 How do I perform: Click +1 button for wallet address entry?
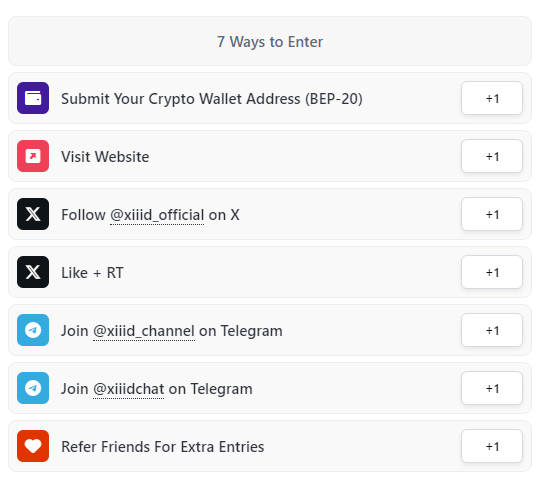(492, 98)
